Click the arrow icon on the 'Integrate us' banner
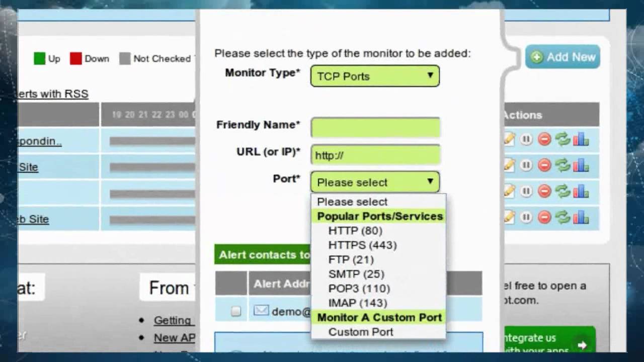The height and width of the screenshot is (362, 644). click(x=582, y=345)
